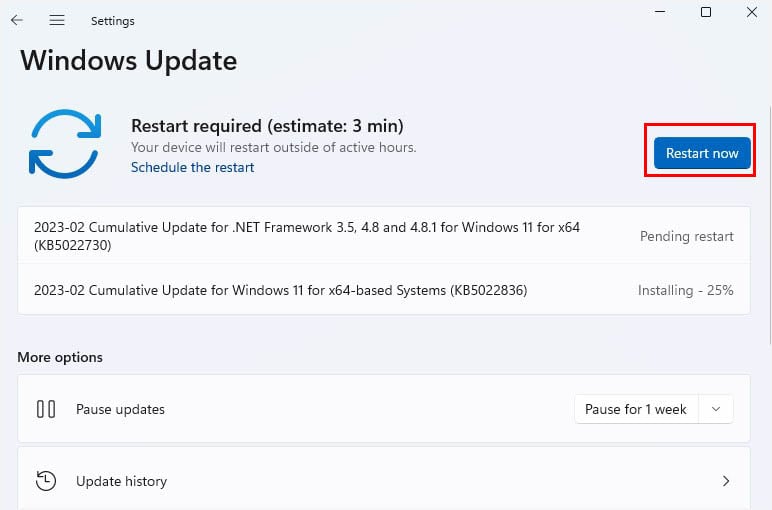Viewport: 772px width, 510px height.
Task: Click the Pause for 1 week button
Action: click(635, 409)
